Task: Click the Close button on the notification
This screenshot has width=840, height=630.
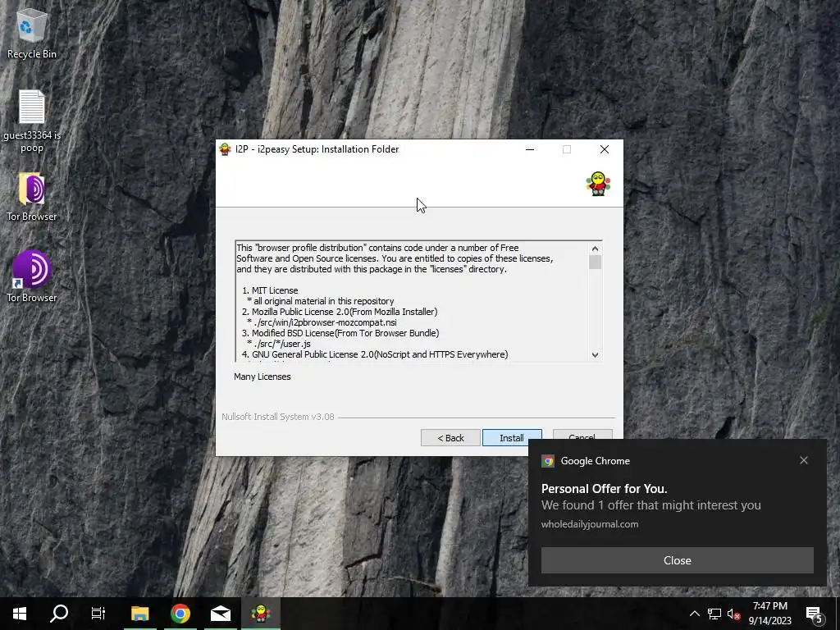Action: pos(677,560)
